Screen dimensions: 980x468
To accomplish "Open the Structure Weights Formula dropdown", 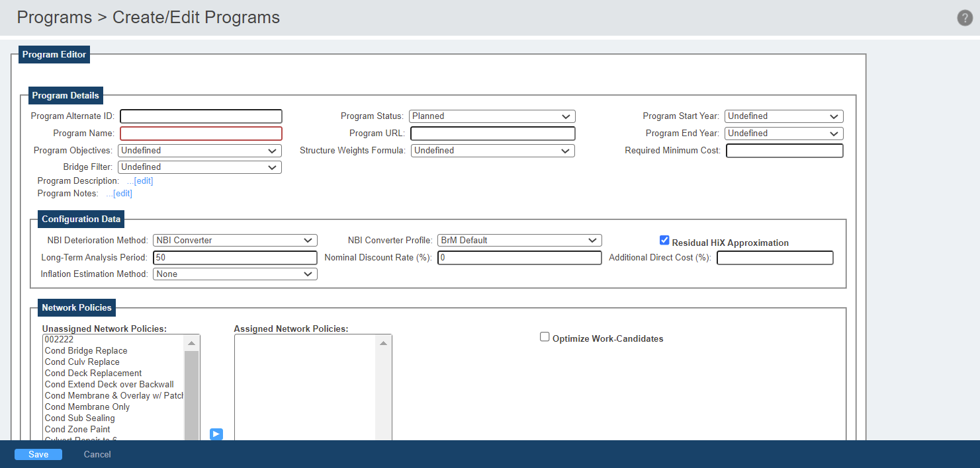I will pyautogui.click(x=493, y=151).
